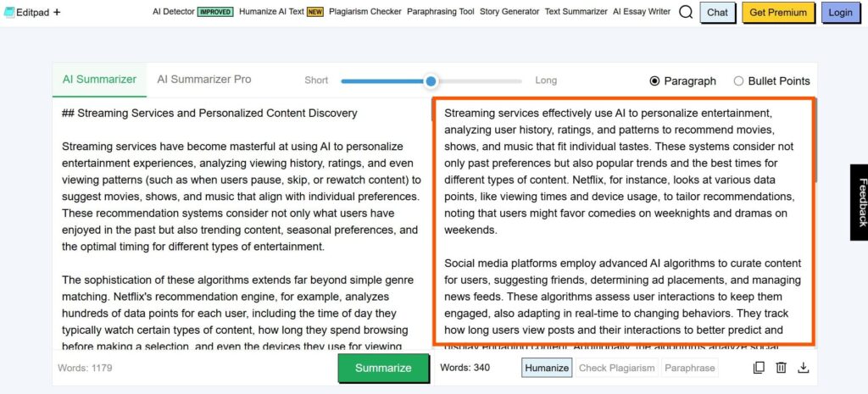Click the Humanize button
The width and height of the screenshot is (868, 394).
point(547,368)
